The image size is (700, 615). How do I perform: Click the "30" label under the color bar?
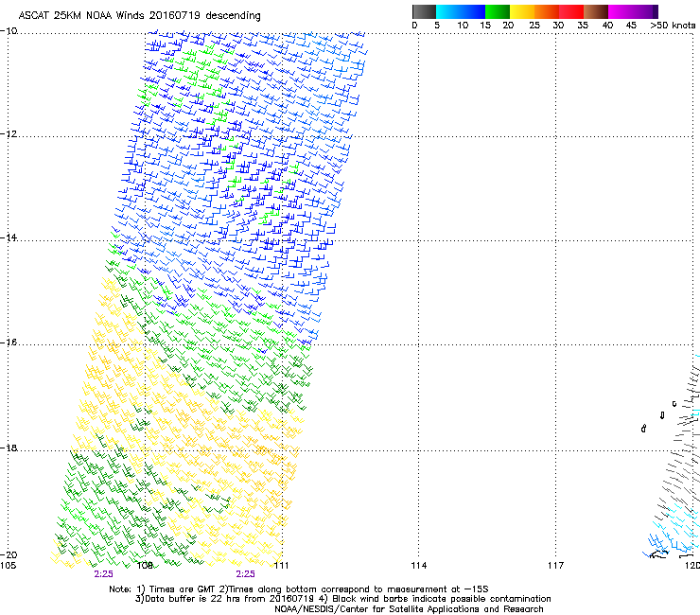tap(558, 26)
